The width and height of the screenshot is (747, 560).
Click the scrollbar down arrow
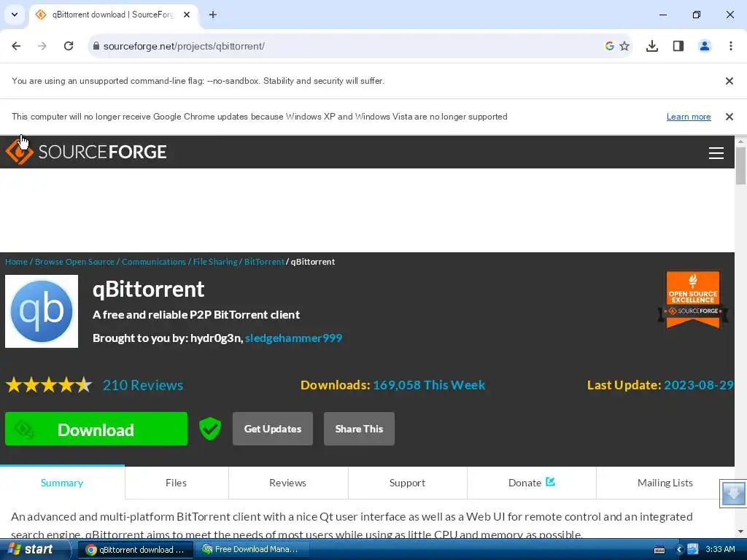740,532
